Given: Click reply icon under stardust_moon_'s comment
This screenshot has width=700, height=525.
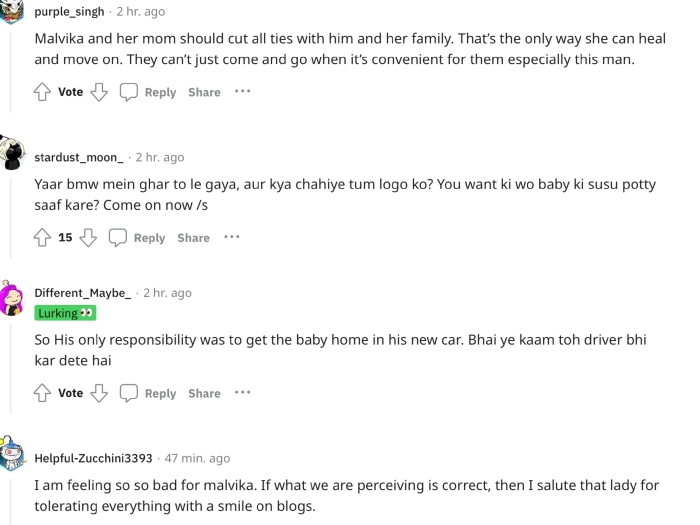Looking at the screenshot, I should pyautogui.click(x=118, y=238).
